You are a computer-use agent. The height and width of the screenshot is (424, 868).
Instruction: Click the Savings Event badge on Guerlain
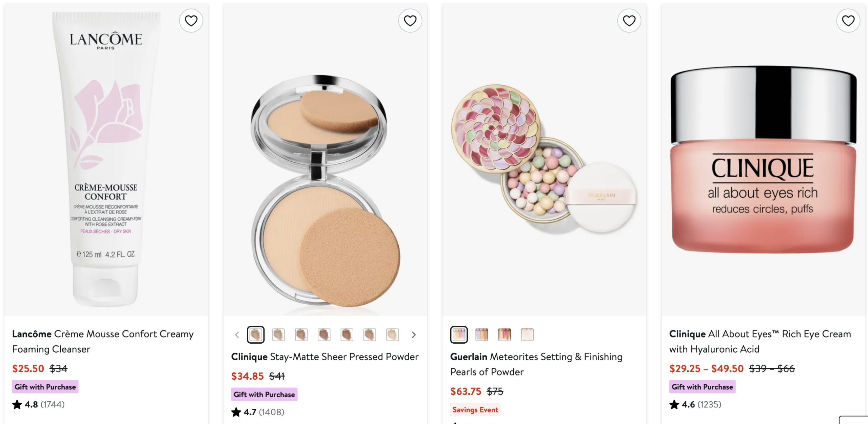475,410
